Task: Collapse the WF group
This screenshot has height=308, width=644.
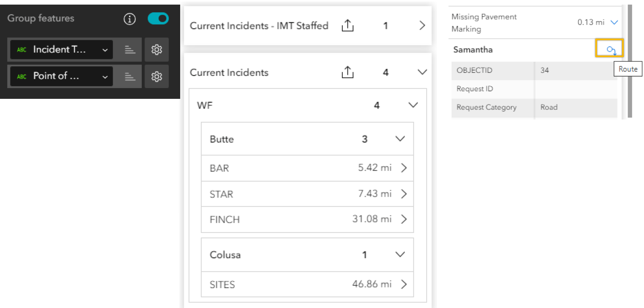Action: pos(413,105)
